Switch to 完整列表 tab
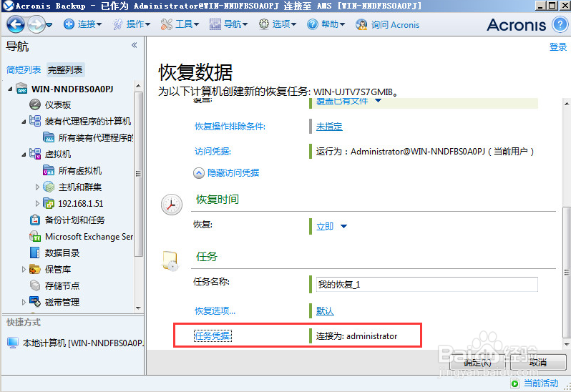571x392 pixels. [65, 69]
